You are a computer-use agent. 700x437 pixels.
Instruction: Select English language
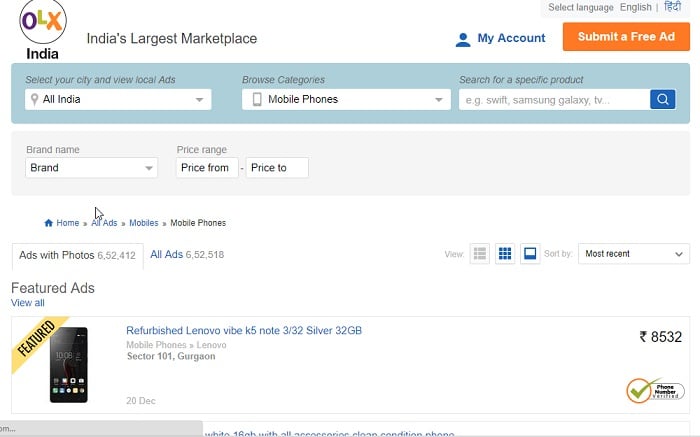635,7
